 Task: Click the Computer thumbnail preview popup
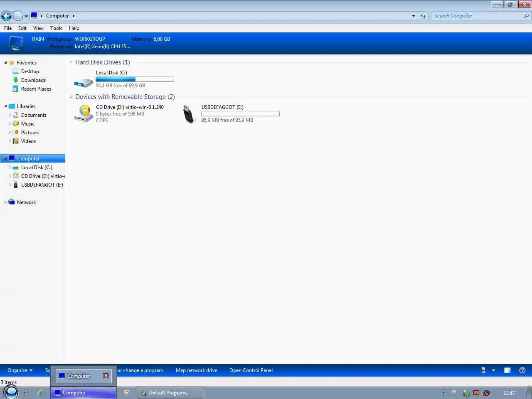point(84,376)
